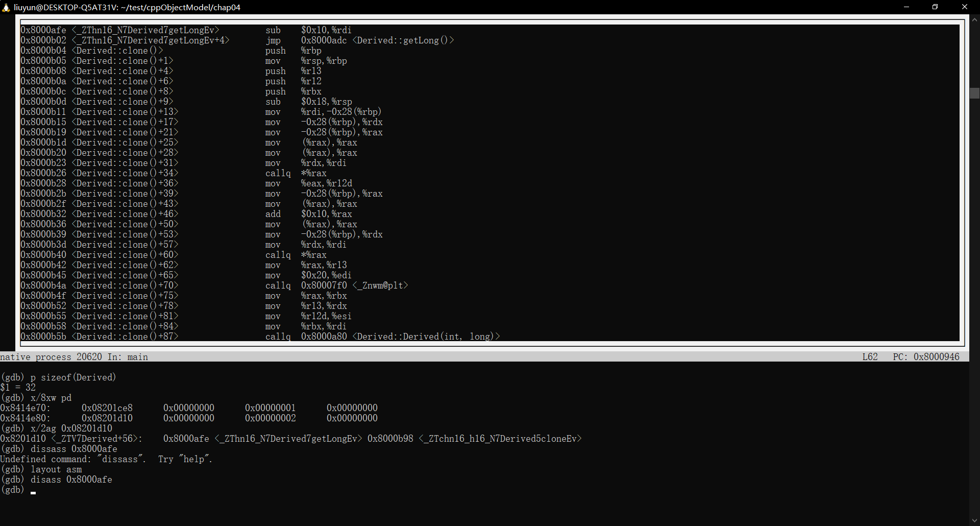Click the close window icon
The height and width of the screenshot is (526, 980).
(965, 7)
